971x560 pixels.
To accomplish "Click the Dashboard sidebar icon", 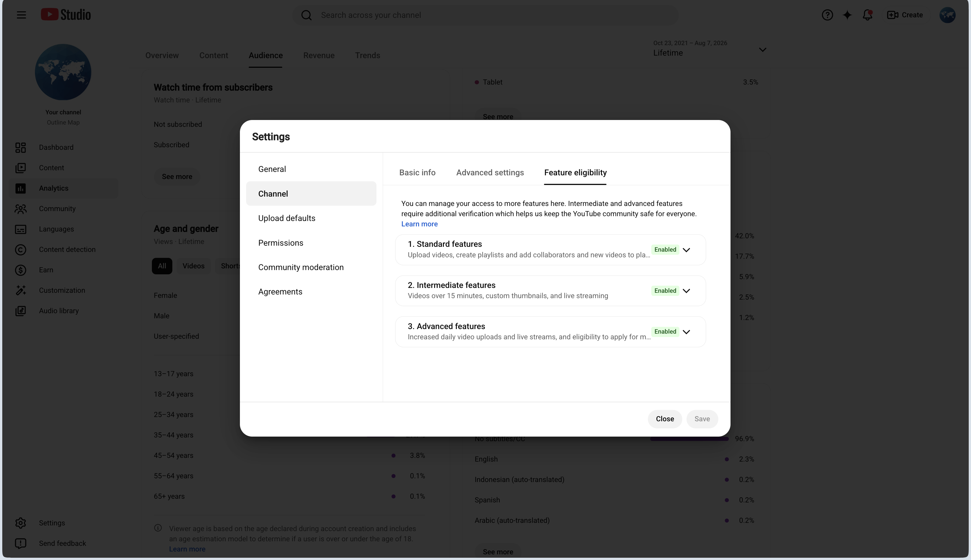I will click(x=20, y=147).
